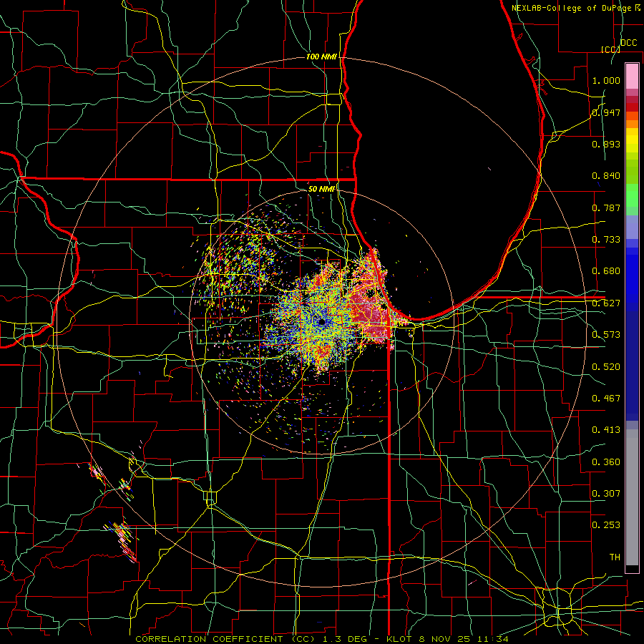The image size is (644, 644).
Task: Click the 0.360 scale value
Action: coord(606,462)
